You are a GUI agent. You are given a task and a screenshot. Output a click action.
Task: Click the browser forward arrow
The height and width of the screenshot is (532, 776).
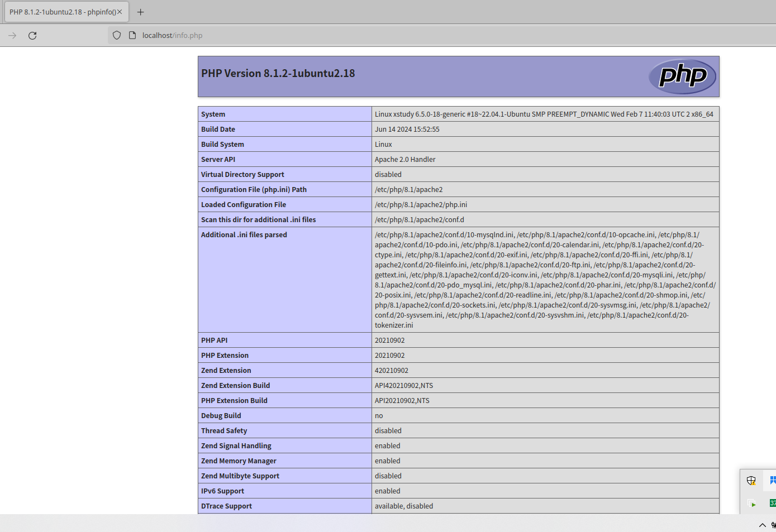12,35
